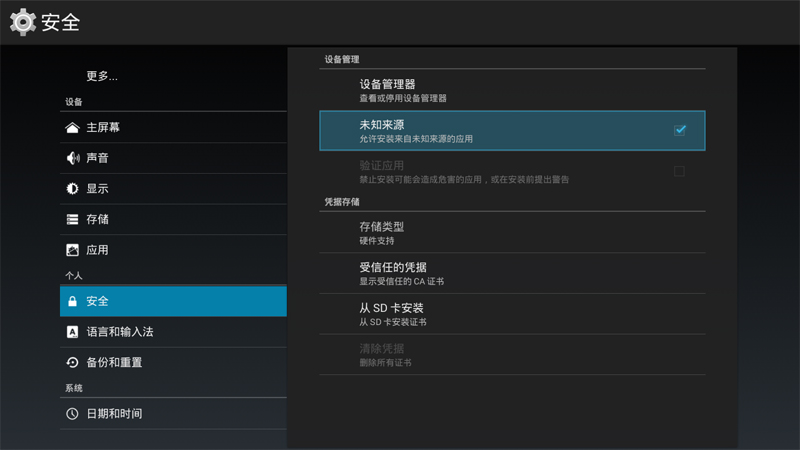Open 备份和重置 settings
800x450 pixels.
(x=173, y=363)
